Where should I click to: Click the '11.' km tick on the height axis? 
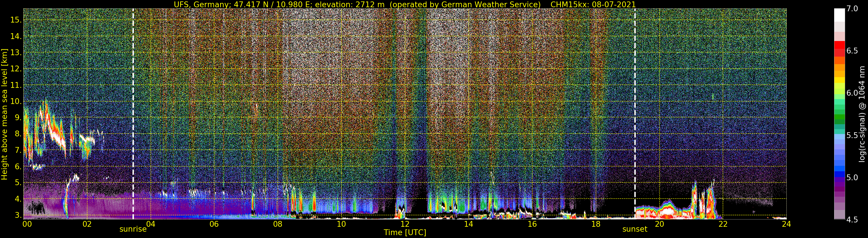point(16,85)
